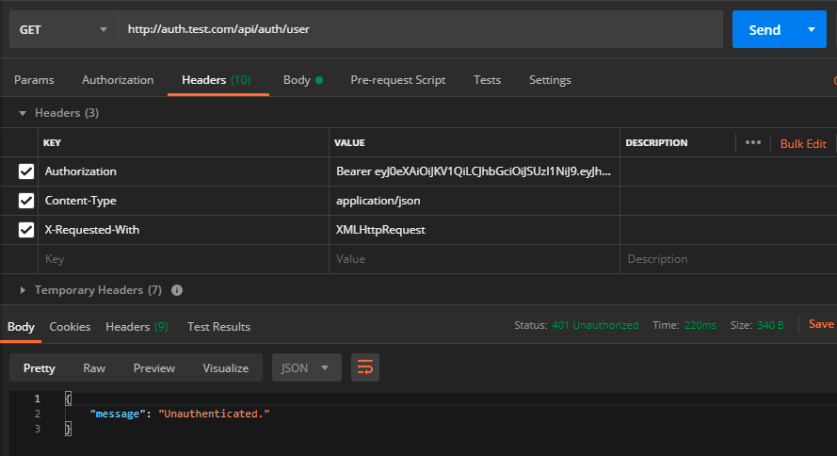Click the 401 Unauthorized status text
Viewport: 837px width, 456px height.
point(595,325)
